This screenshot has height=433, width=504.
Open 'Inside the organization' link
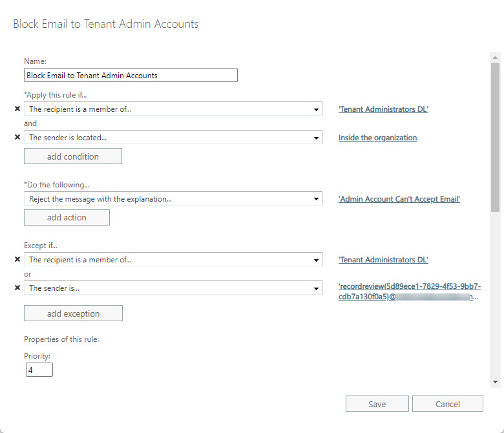pyautogui.click(x=378, y=138)
